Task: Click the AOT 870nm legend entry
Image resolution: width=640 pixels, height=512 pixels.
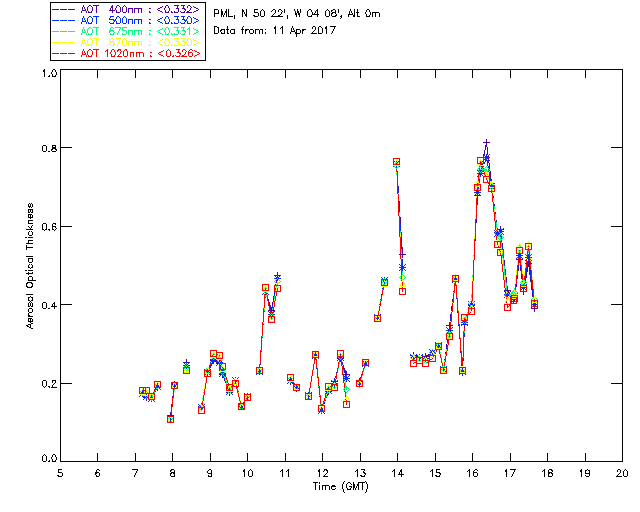Action: [x=127, y=42]
